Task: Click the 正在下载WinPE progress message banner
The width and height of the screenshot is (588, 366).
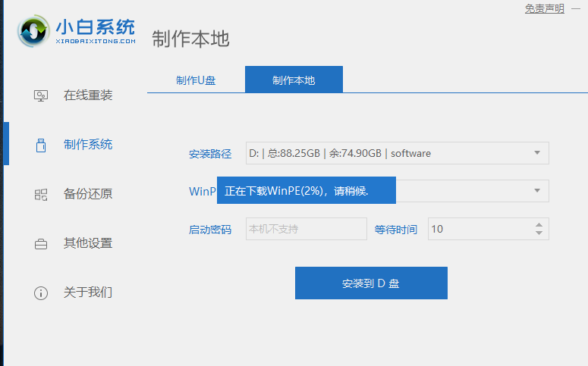Action: click(x=307, y=190)
